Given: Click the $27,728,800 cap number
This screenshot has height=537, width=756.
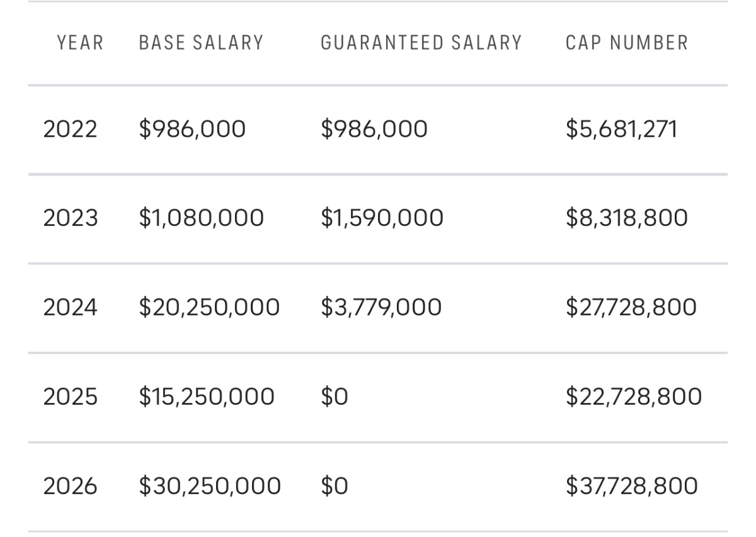Looking at the screenshot, I should tap(631, 307).
